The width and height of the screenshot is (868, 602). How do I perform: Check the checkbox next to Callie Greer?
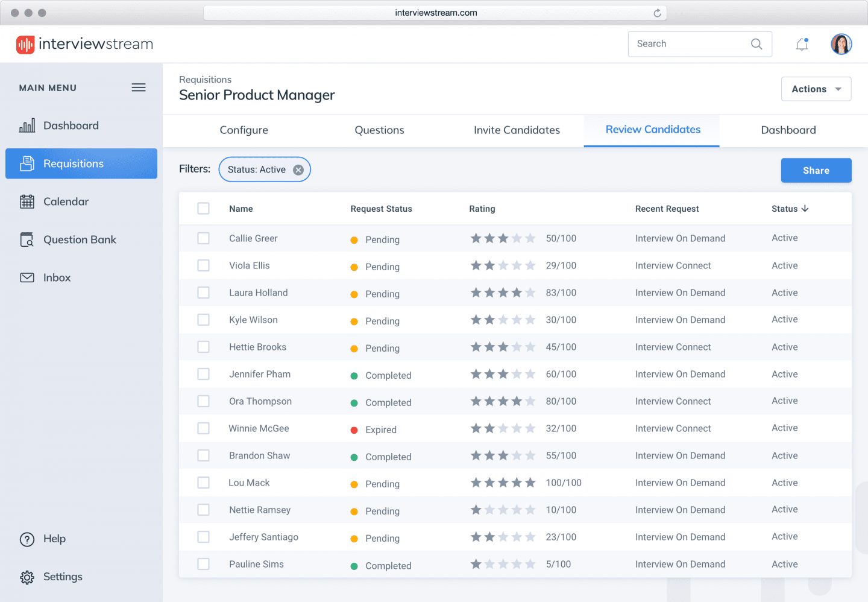pyautogui.click(x=203, y=238)
